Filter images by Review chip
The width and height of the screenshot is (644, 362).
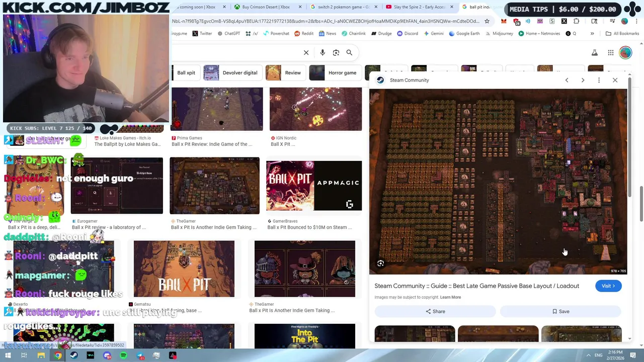pyautogui.click(x=285, y=73)
